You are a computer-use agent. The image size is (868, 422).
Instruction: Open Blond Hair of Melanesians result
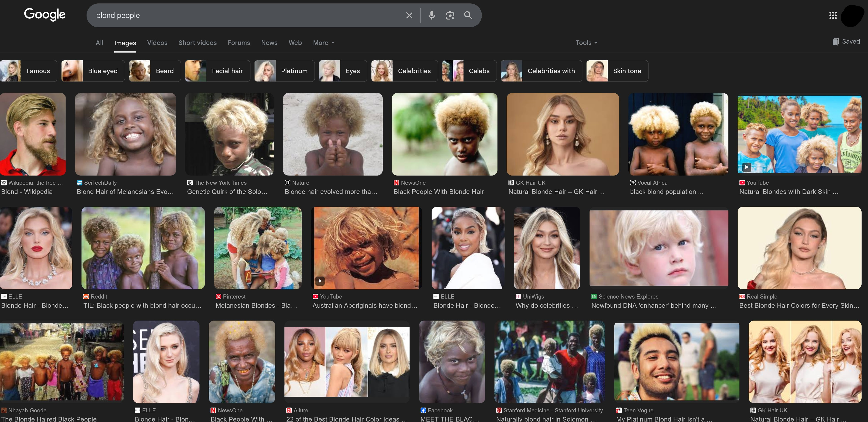125,192
